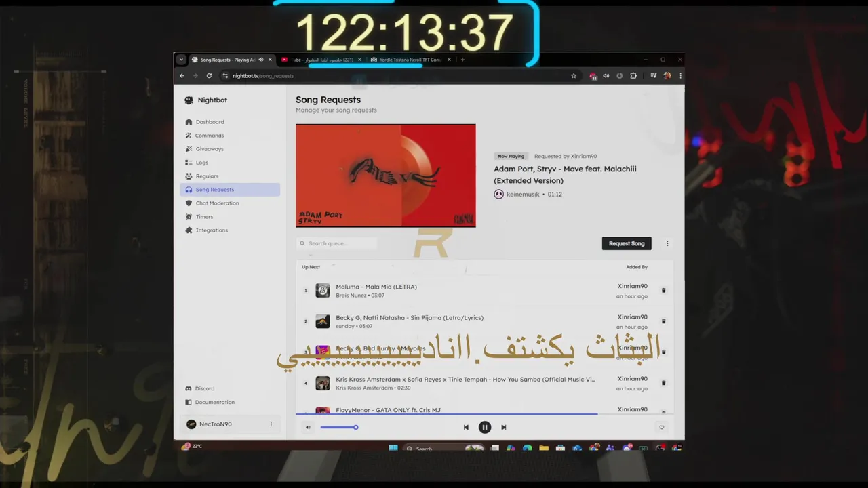The width and height of the screenshot is (868, 488).
Task: Open the media controls toolbar icon
Action: pos(654,76)
